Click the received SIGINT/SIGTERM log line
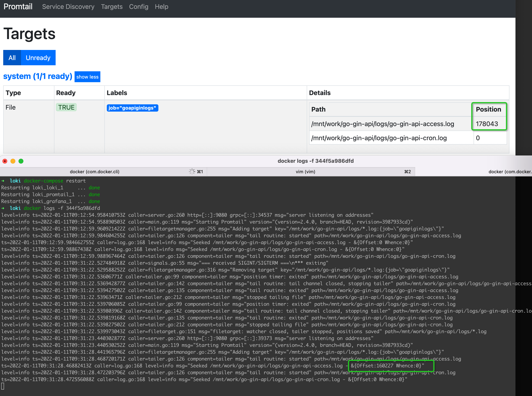The image size is (532, 396). point(165,263)
